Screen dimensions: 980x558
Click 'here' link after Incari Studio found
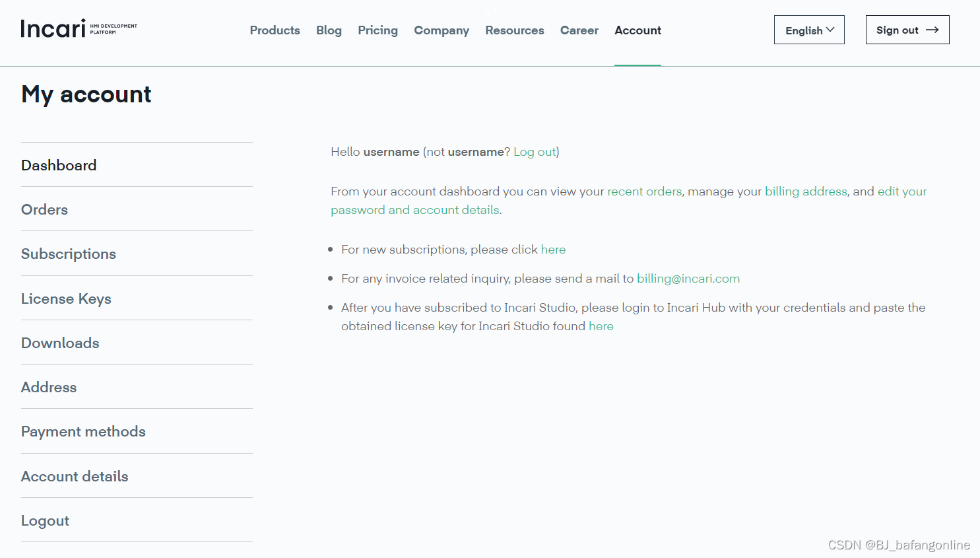click(601, 326)
